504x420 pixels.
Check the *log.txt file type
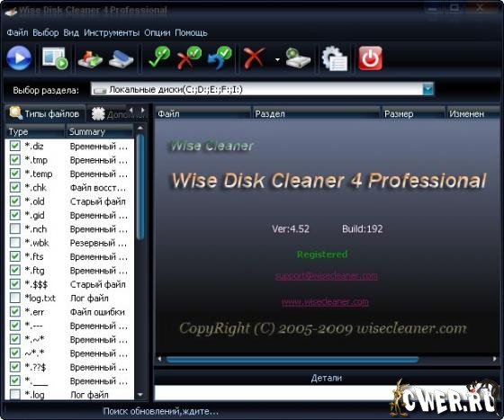[x=14, y=298]
